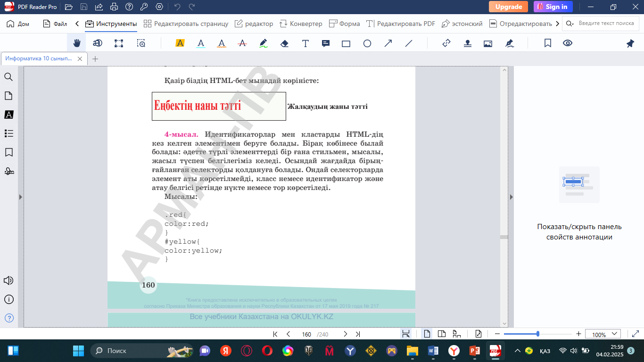The width and height of the screenshot is (644, 362).
Task: Go to the Форма tab
Action: (x=344, y=24)
